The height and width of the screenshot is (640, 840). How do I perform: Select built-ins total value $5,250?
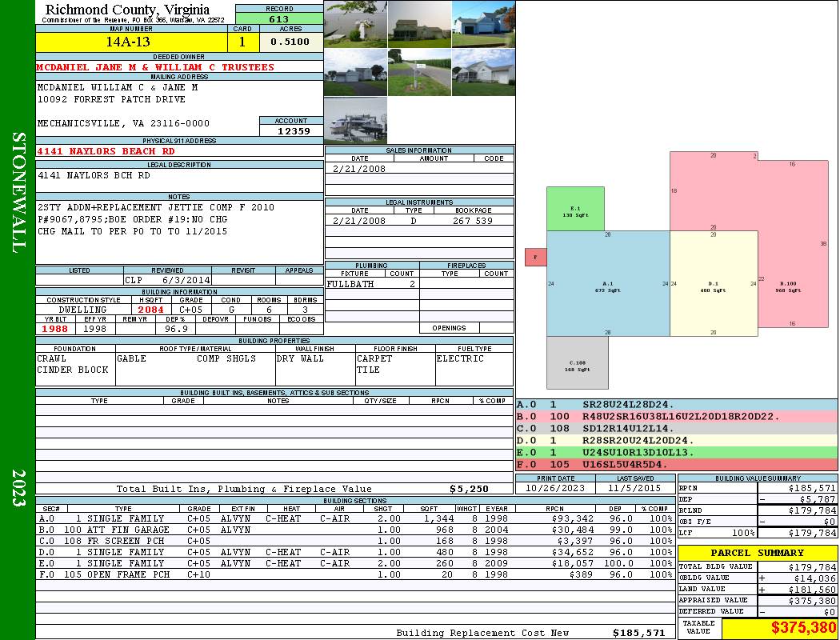[470, 489]
